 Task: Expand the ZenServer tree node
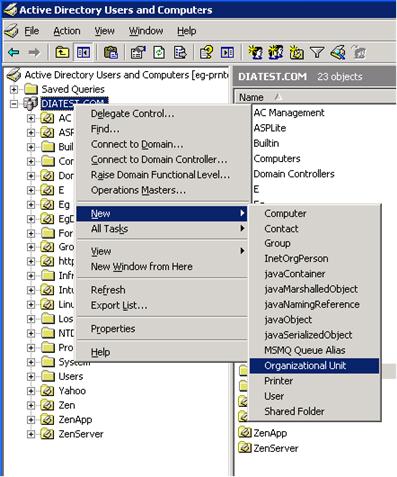pos(31,434)
